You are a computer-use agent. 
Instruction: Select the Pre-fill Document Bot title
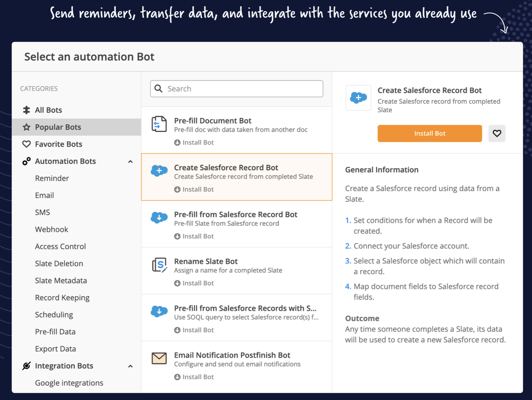(x=212, y=121)
